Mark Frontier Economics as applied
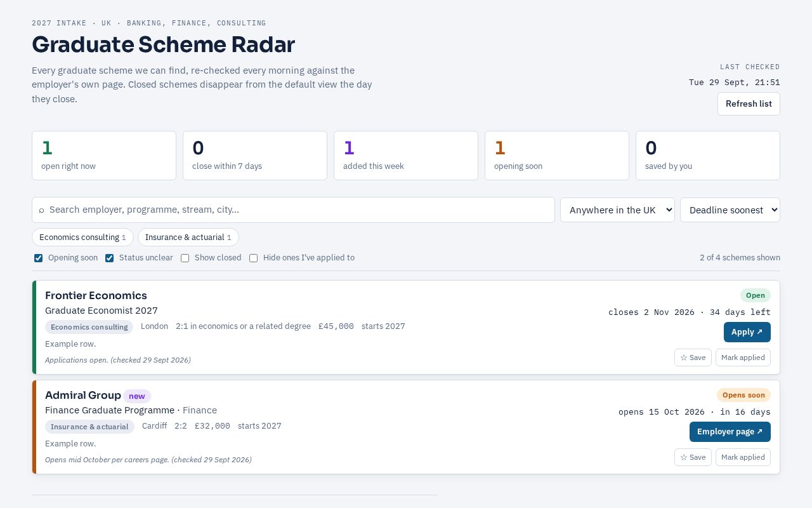 tap(743, 358)
